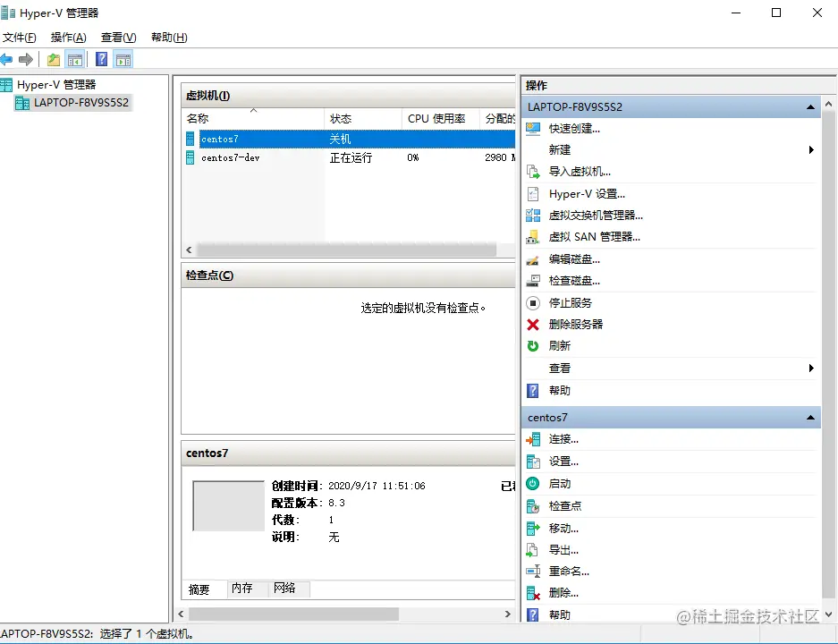This screenshot has width=838, height=644.
Task: Click 启动 to start centos7
Action: click(x=563, y=482)
